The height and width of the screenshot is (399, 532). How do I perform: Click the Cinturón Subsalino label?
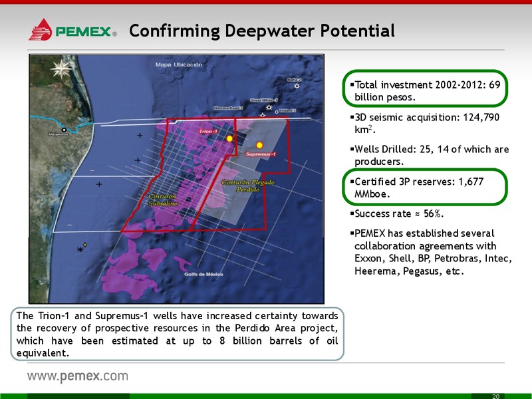pyautogui.click(x=163, y=200)
